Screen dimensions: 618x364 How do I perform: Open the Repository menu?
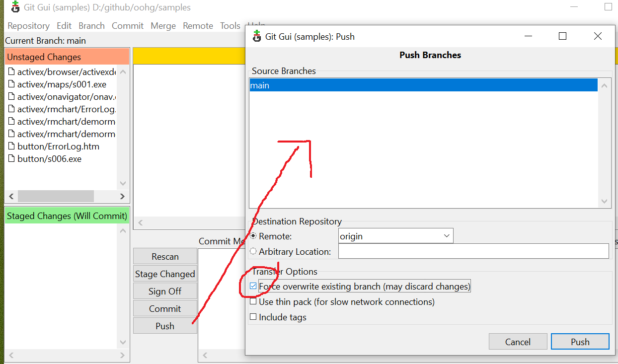pos(28,26)
